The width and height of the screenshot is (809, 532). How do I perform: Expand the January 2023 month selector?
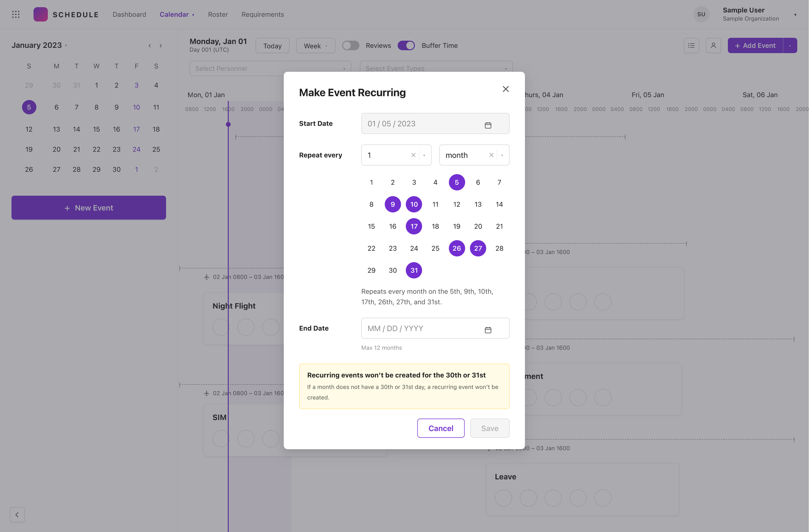click(39, 45)
